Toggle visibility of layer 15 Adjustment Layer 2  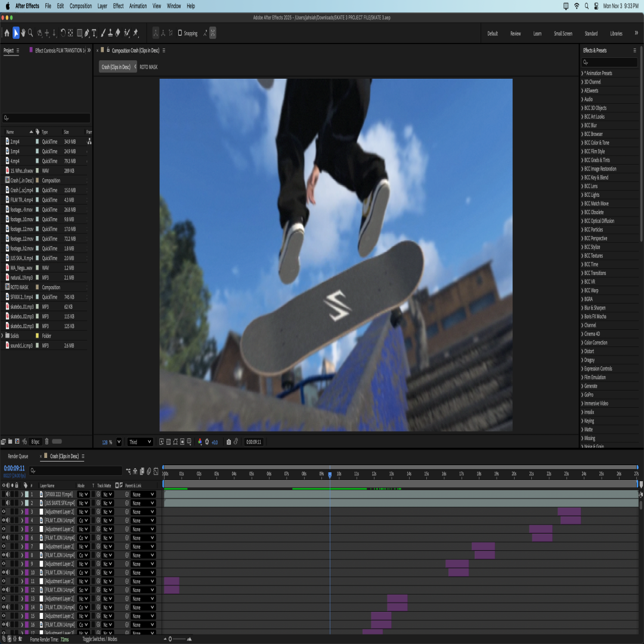click(4, 616)
